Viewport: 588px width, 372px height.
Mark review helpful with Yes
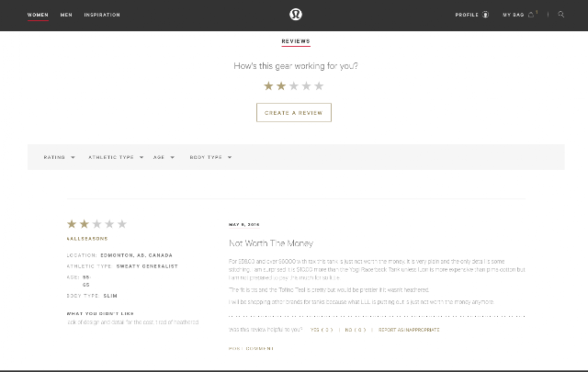322,330
